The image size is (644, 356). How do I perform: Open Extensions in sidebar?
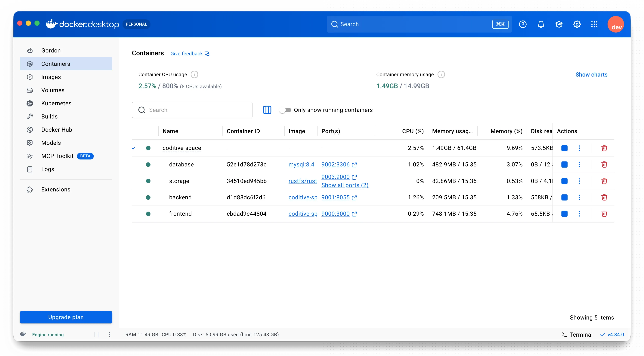click(66, 189)
